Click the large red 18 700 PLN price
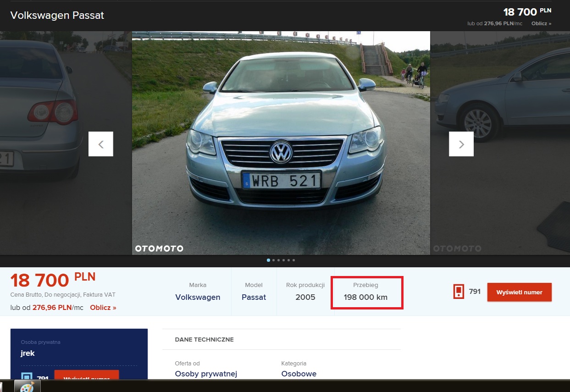570x392 pixels. [x=53, y=280]
